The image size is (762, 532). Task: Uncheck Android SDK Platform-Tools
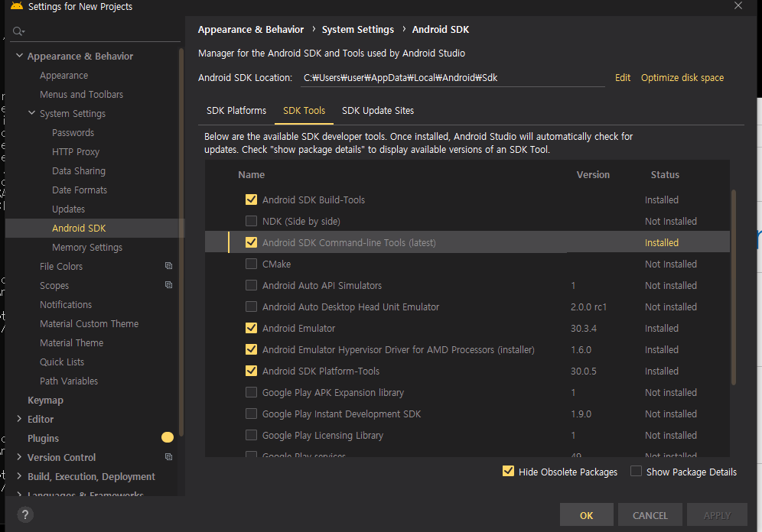(251, 371)
